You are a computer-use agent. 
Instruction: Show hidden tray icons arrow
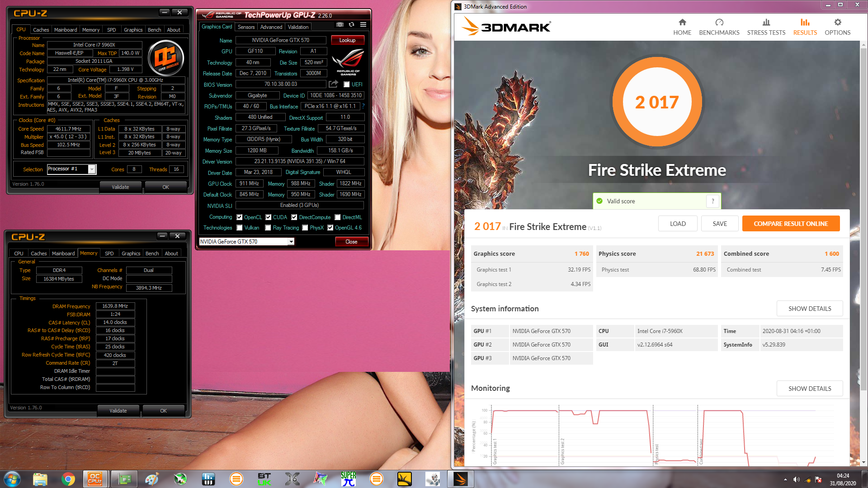point(785,479)
